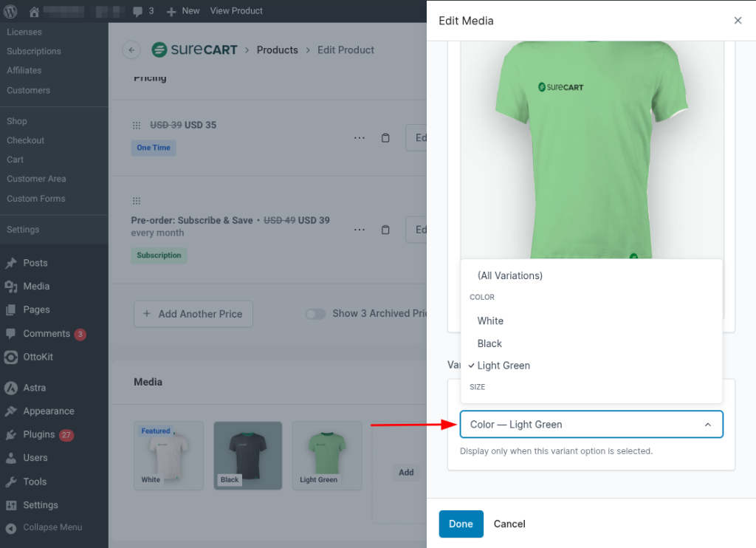Screen dimensions: 756x548
Task: Click Add Another Price button
Action: pos(193,314)
